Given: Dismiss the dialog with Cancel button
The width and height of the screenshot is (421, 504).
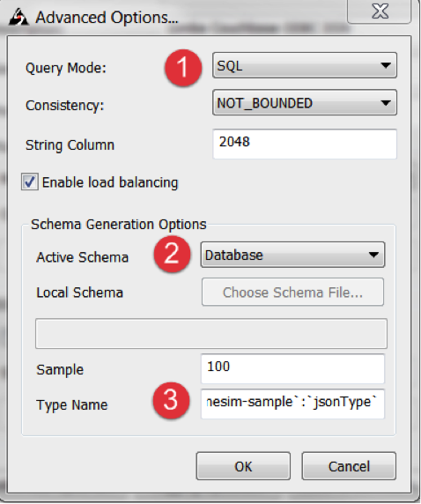Looking at the screenshot, I should 349,466.
